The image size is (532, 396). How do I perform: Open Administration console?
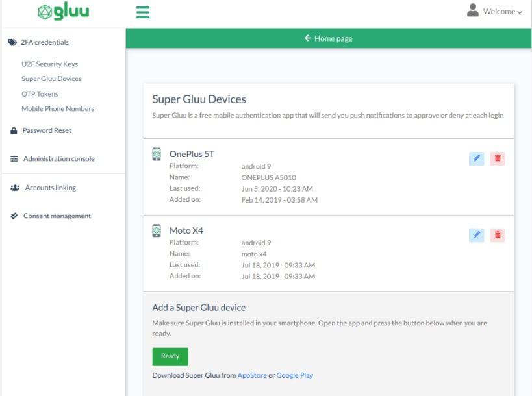coord(59,158)
